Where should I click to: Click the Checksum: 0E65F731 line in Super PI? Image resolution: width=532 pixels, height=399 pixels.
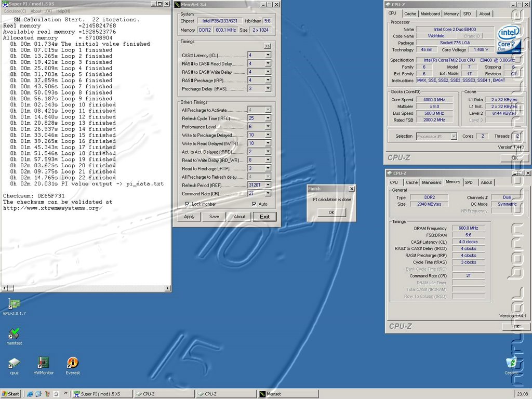(34, 196)
